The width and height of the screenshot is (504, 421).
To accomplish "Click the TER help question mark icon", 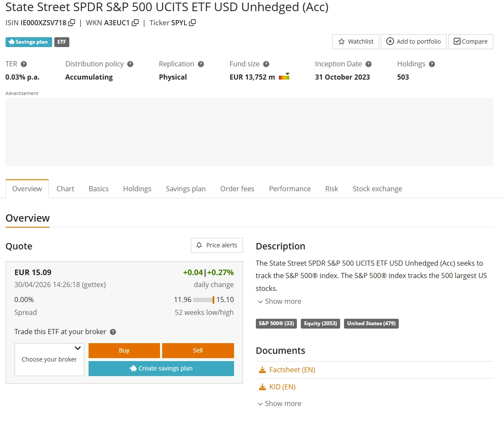I will (x=24, y=64).
